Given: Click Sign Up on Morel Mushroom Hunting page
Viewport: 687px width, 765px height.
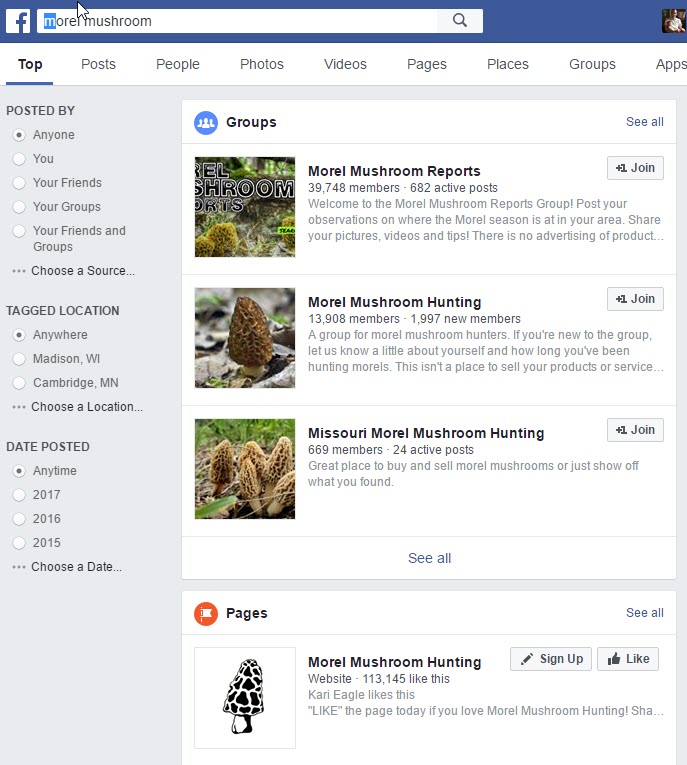Looking at the screenshot, I should 551,659.
